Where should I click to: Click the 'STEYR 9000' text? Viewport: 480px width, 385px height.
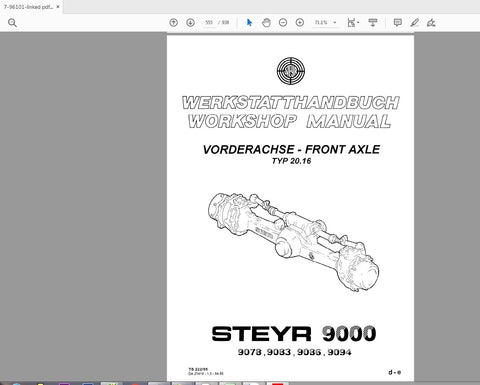[x=294, y=334]
